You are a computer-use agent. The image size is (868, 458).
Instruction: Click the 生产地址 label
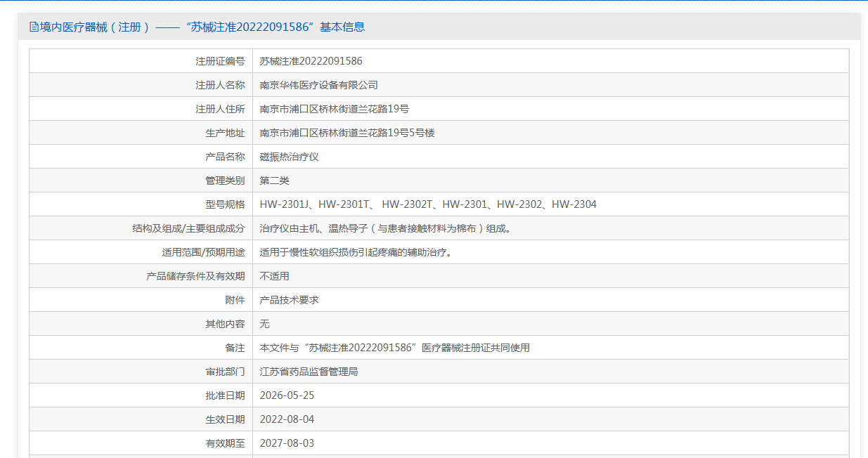(x=225, y=133)
